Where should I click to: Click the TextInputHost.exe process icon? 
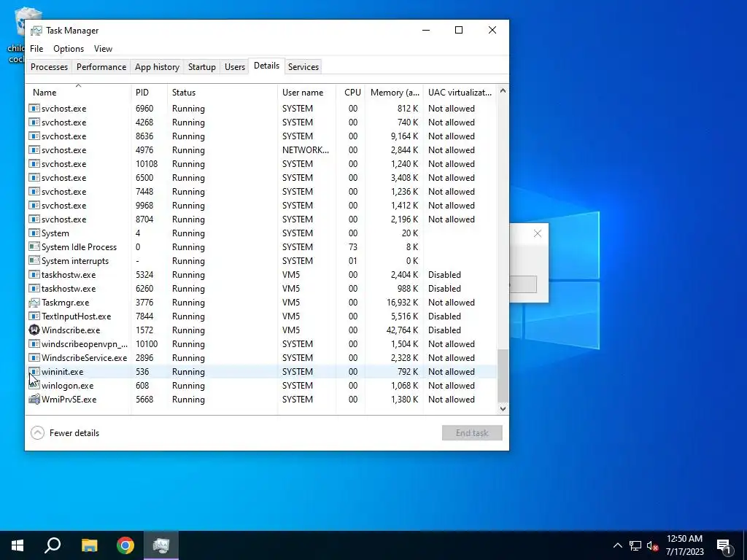(34, 316)
